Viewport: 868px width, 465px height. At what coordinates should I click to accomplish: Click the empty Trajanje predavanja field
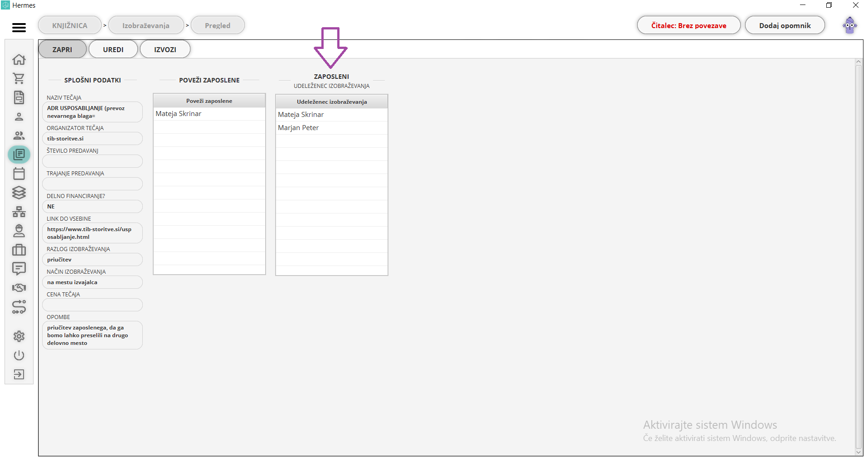(92, 184)
